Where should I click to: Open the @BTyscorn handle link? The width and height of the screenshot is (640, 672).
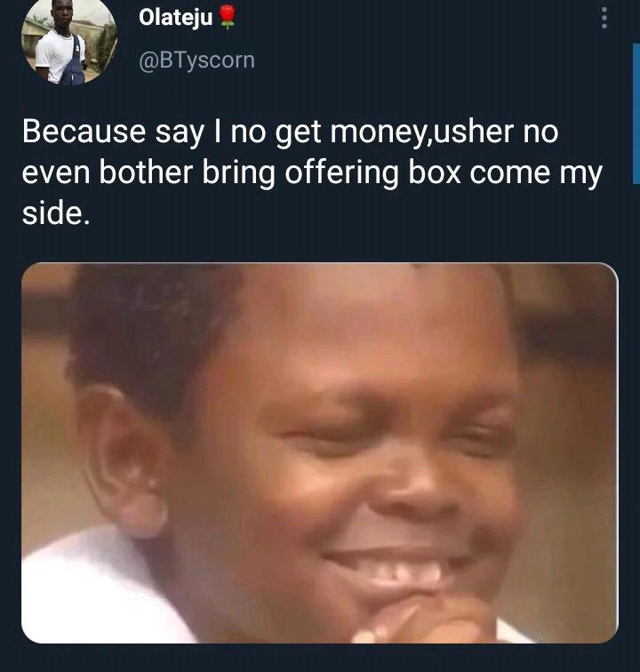(196, 60)
